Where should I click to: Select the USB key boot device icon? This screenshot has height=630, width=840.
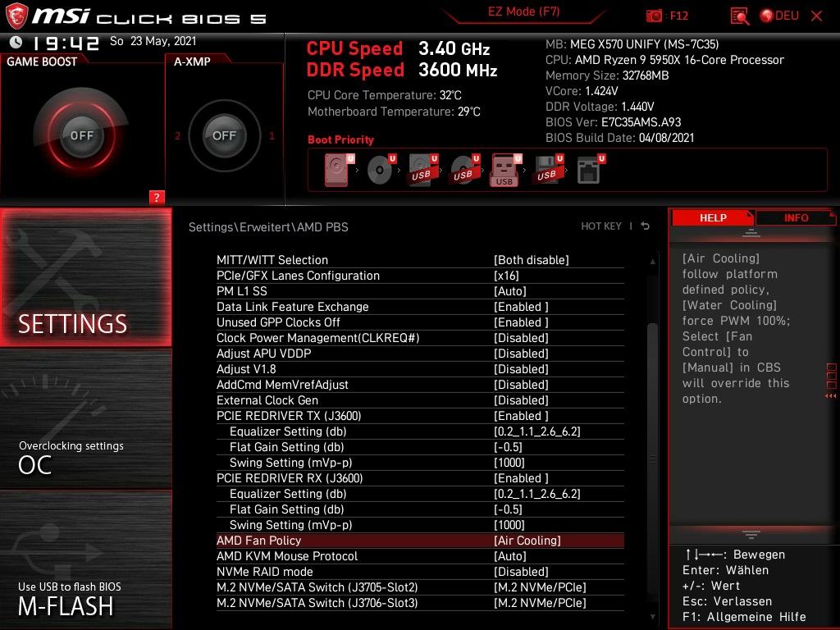(505, 170)
